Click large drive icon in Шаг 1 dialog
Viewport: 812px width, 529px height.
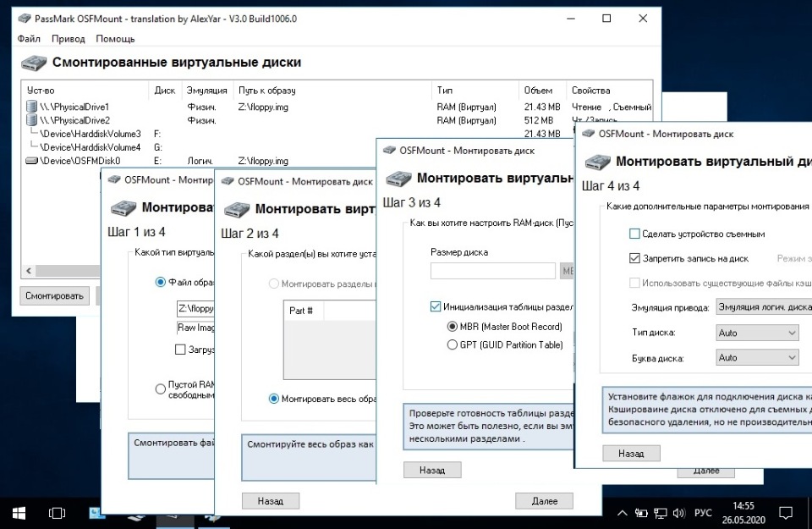(123, 208)
